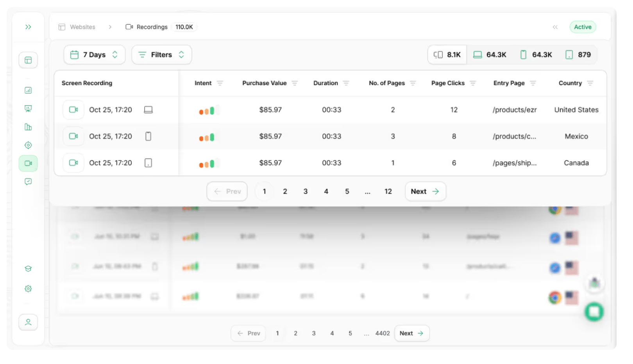Open the feedback chat-check sidebar icon
Viewport: 633px width, 364px height.
pyautogui.click(x=28, y=182)
